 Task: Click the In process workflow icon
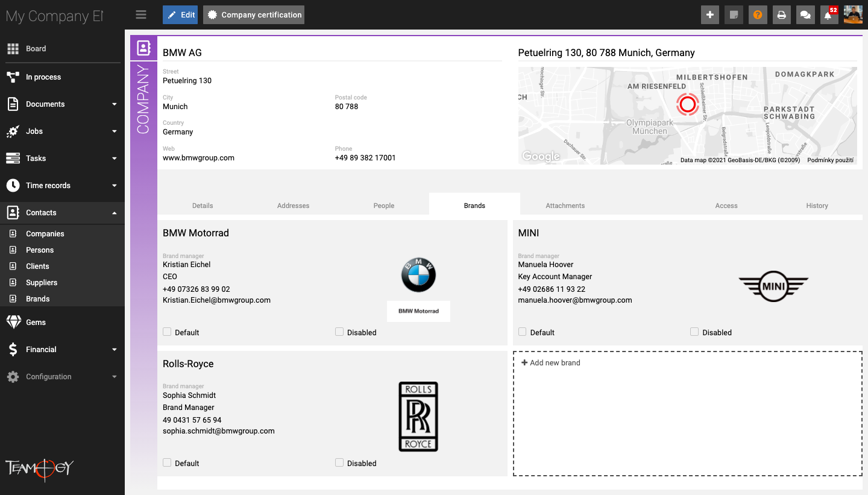tap(13, 77)
